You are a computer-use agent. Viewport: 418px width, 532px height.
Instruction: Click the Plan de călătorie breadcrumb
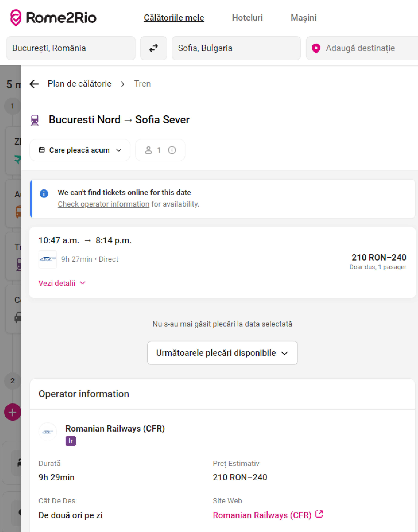click(x=79, y=84)
